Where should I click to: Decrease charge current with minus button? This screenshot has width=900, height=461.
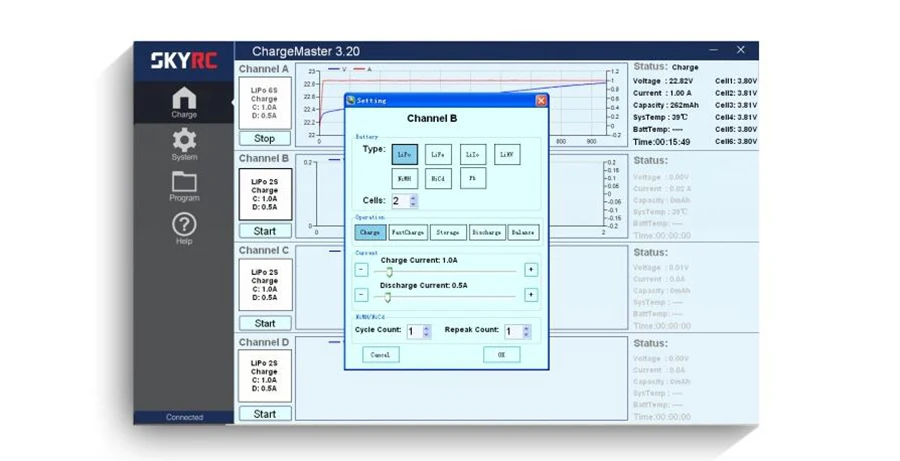(361, 269)
